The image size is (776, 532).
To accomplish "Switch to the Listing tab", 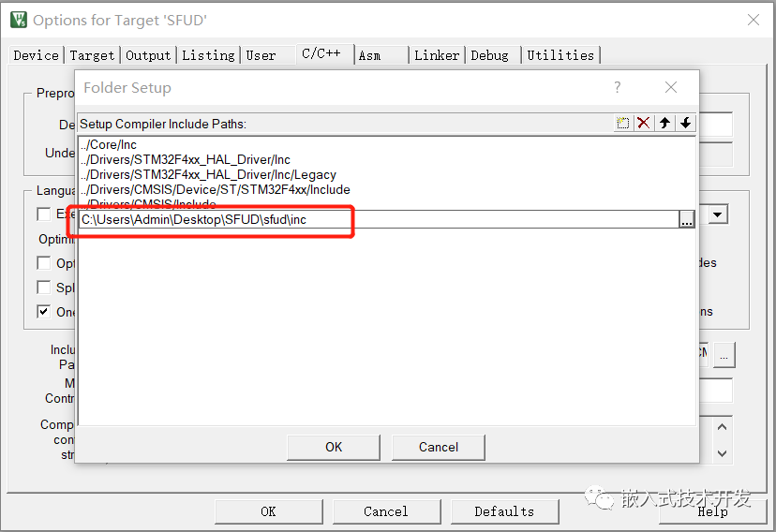I will tap(208, 55).
